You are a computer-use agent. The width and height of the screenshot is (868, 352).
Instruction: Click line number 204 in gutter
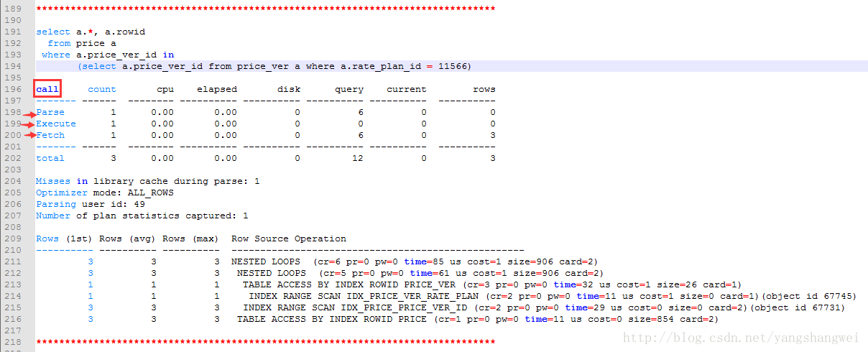(x=14, y=181)
